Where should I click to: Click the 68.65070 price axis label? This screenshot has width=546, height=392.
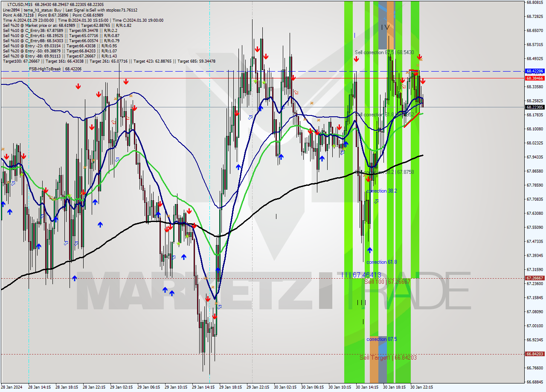(535, 30)
